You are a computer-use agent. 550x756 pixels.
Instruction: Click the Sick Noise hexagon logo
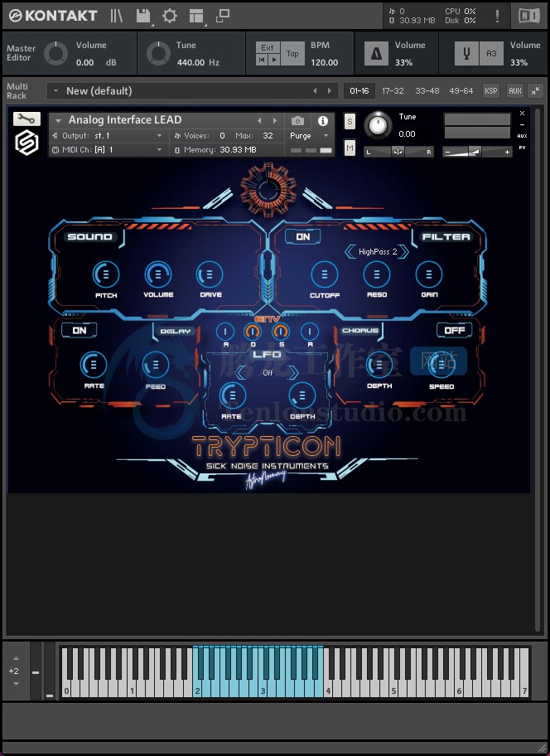click(27, 143)
